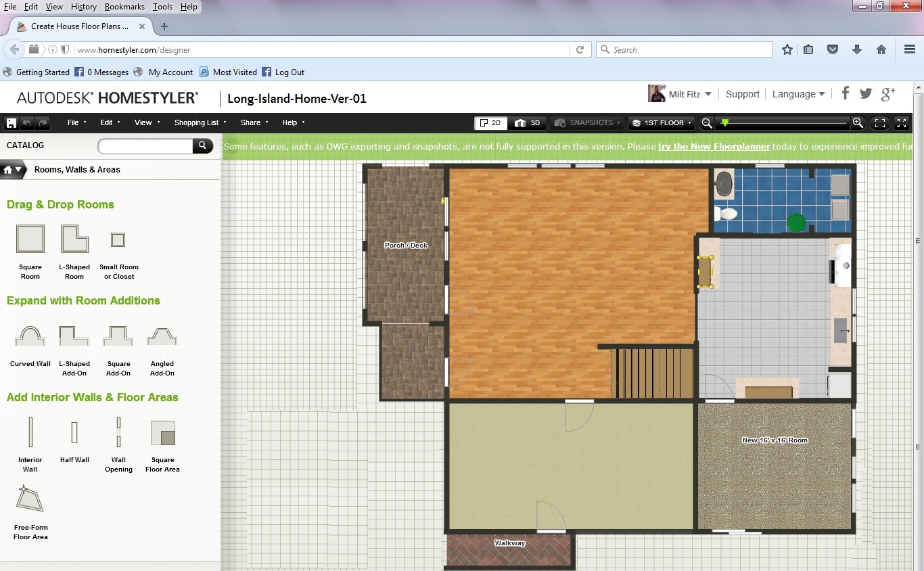Open the Snapshots dropdown
Viewport: 924px width, 571px height.
click(x=586, y=123)
